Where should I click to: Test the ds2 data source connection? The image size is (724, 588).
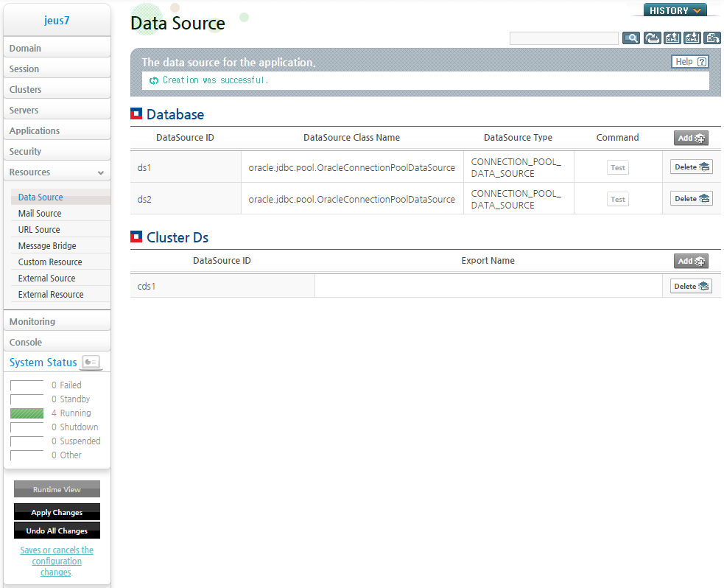point(617,200)
